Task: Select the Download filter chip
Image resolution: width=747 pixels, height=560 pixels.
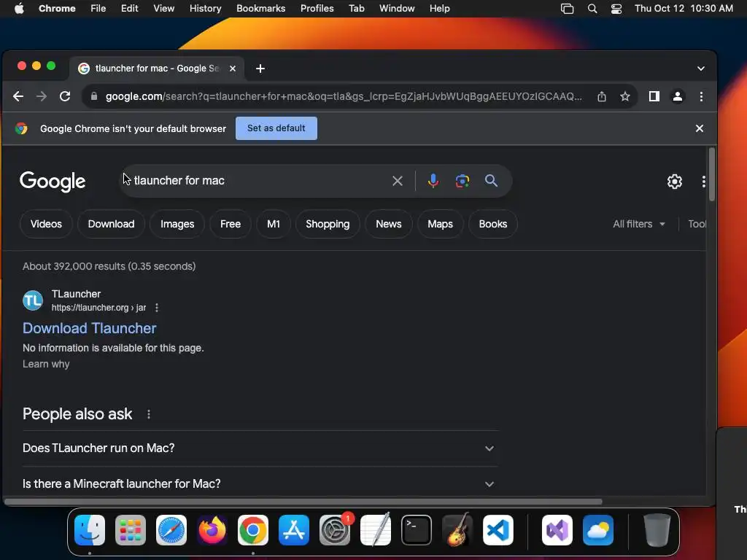Action: tap(111, 225)
